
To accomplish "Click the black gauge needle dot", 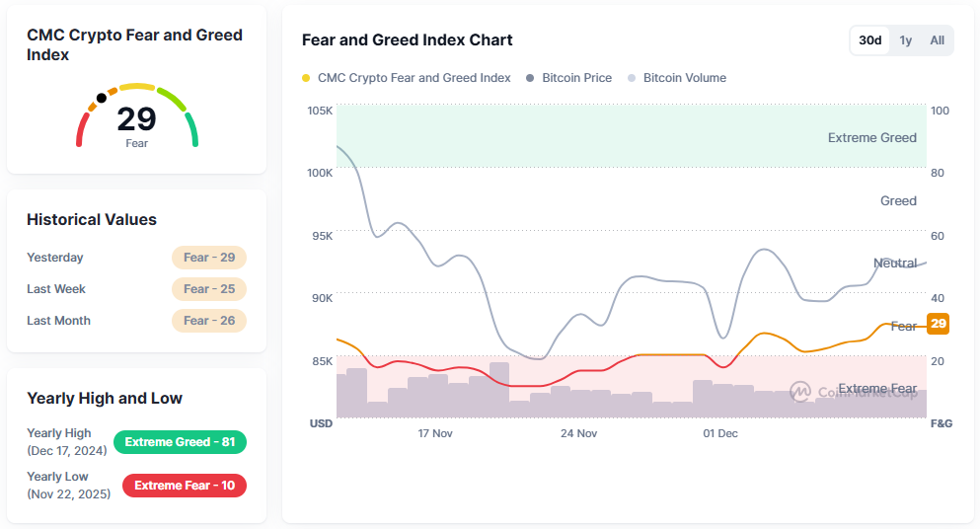I will click(101, 99).
